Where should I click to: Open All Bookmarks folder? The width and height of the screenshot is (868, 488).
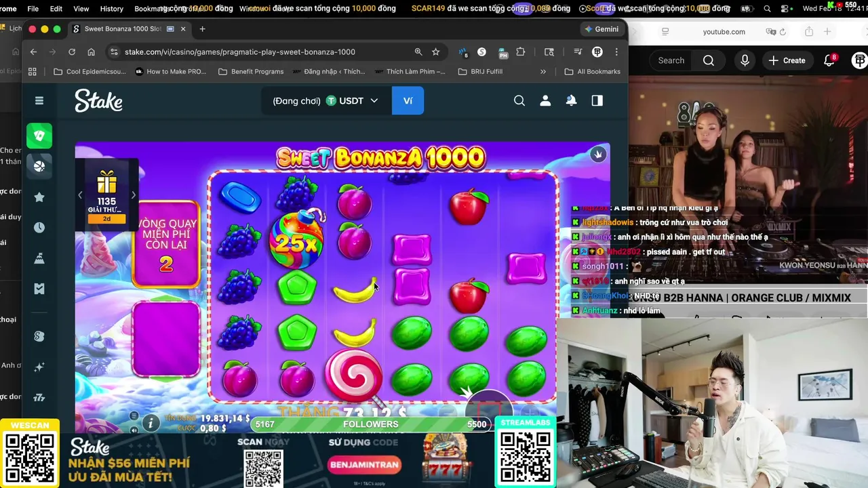tap(592, 71)
